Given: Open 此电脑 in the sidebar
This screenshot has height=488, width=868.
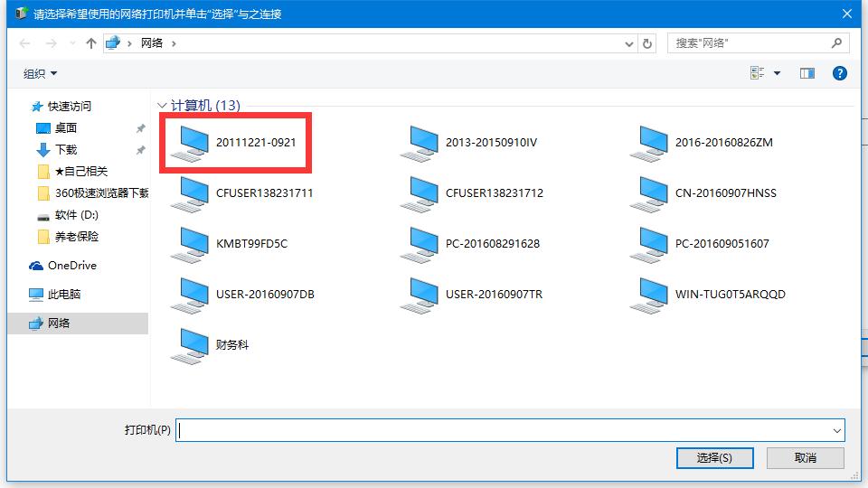Looking at the screenshot, I should coord(54,295).
